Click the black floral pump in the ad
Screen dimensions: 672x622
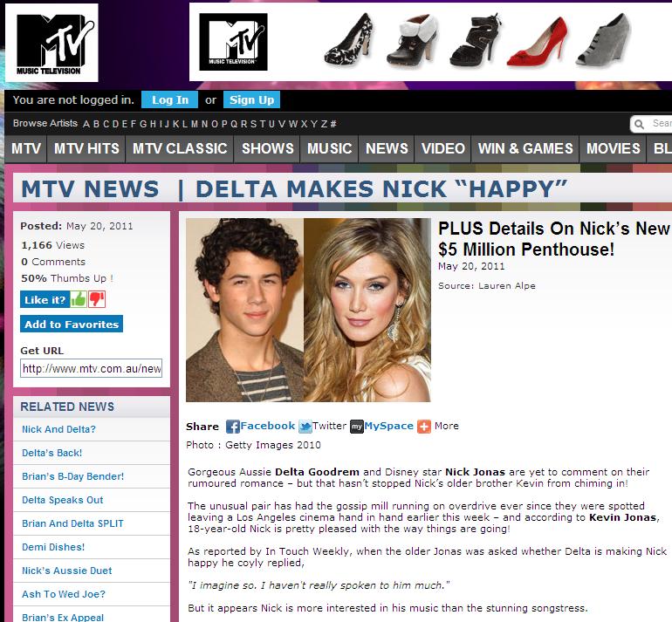348,40
